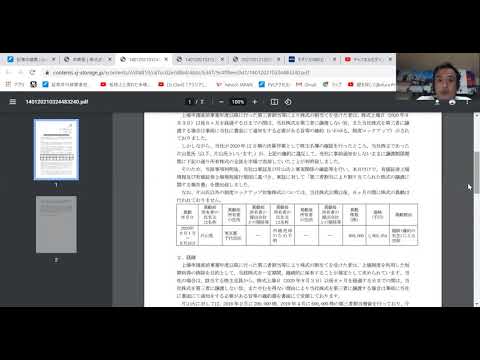480x360 pixels.
Task: Click the fit to page icon
Action: point(274,102)
